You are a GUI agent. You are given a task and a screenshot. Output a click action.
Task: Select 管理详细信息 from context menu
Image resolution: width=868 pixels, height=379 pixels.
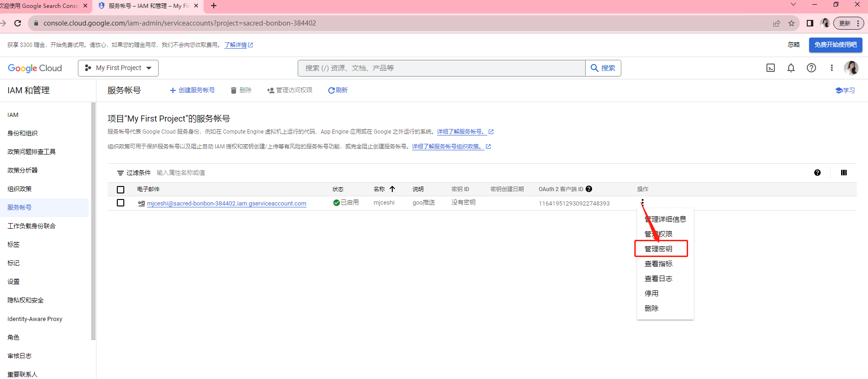pos(665,219)
